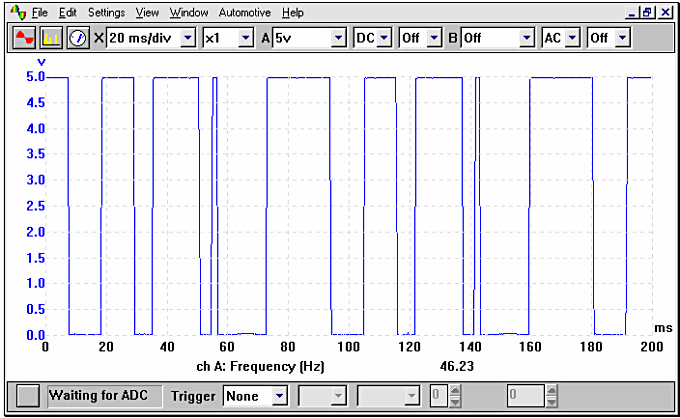Open channel B AC coupling dropdown
Viewport: 680px width, 418px height.
(x=572, y=38)
